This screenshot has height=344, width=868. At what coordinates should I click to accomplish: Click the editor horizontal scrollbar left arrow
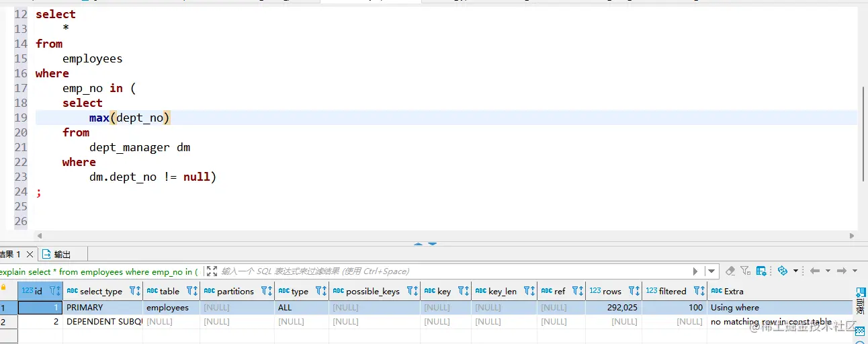click(x=39, y=236)
